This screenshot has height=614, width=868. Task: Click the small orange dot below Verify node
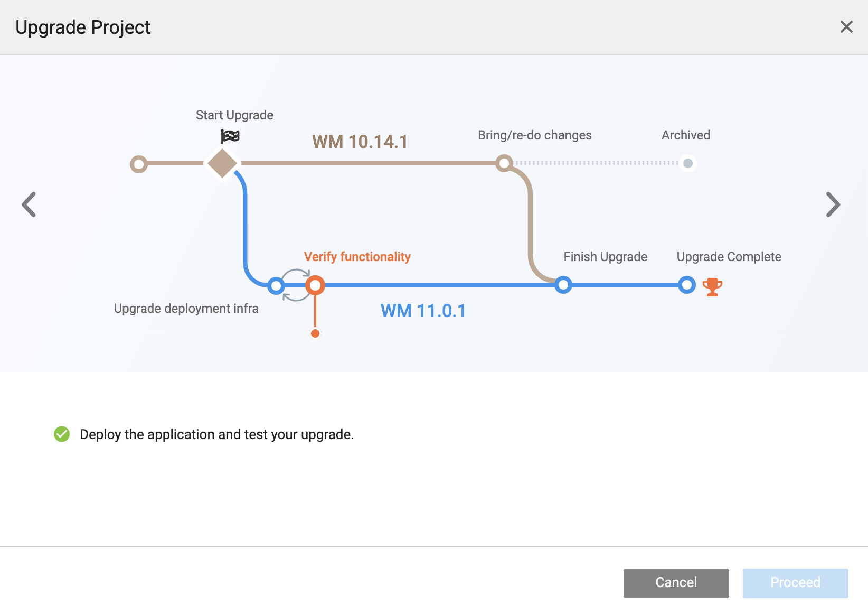click(315, 333)
